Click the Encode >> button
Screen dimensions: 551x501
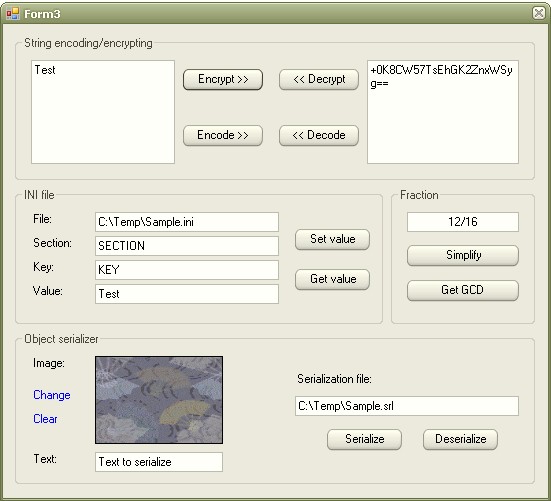(223, 135)
